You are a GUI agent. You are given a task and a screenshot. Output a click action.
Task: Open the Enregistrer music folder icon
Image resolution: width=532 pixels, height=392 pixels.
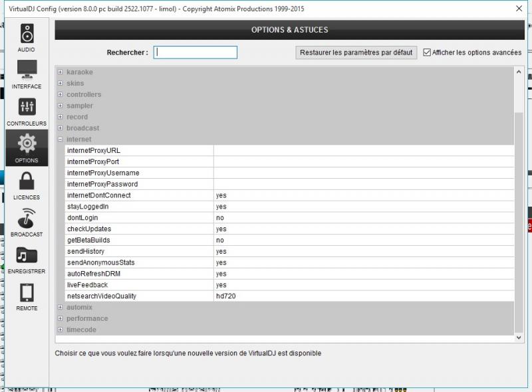click(27, 255)
